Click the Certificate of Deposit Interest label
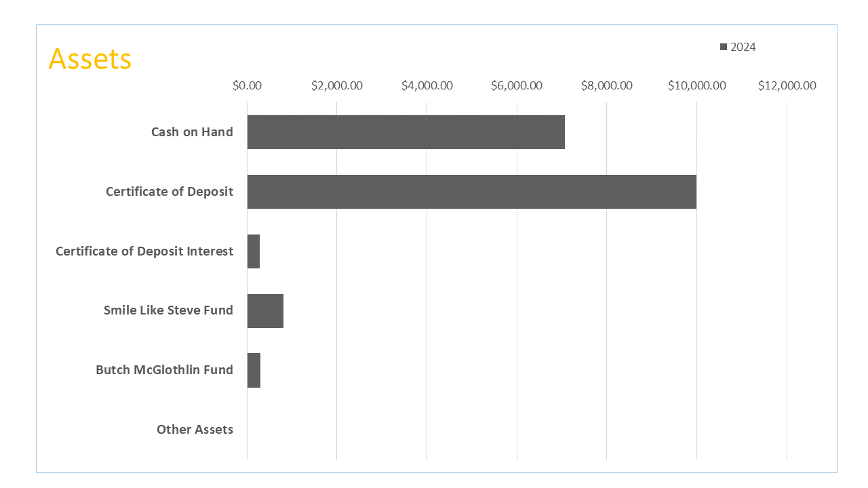868x488 pixels. tap(144, 251)
